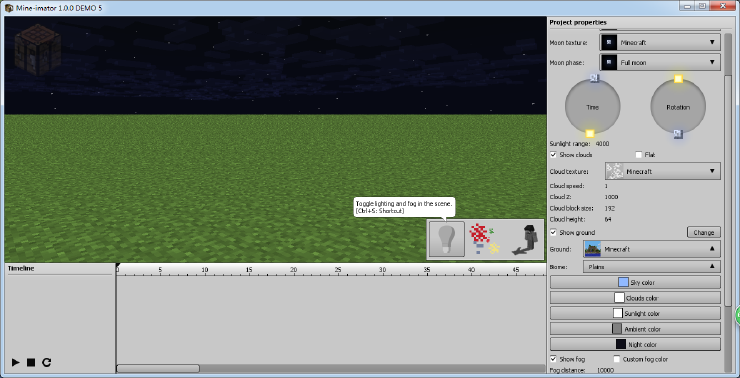The height and width of the screenshot is (378, 740).
Task: Open the Sky color picker
Action: tap(635, 282)
